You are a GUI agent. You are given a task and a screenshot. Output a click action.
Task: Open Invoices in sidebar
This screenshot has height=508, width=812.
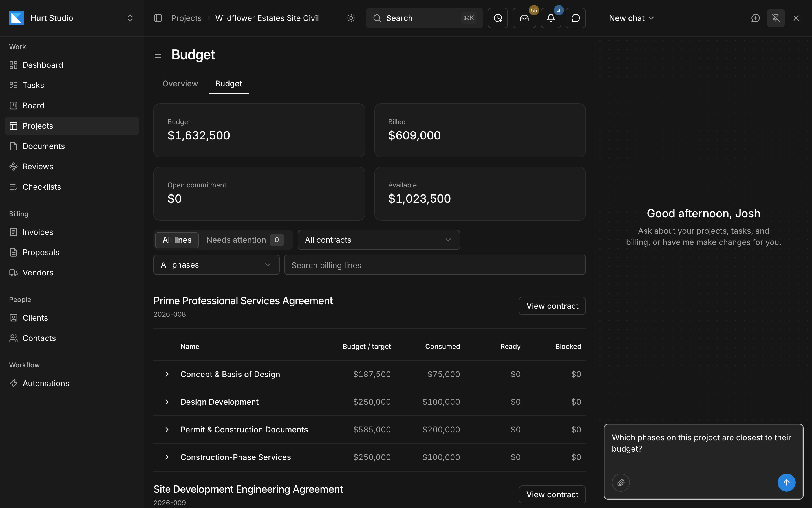tap(72, 232)
